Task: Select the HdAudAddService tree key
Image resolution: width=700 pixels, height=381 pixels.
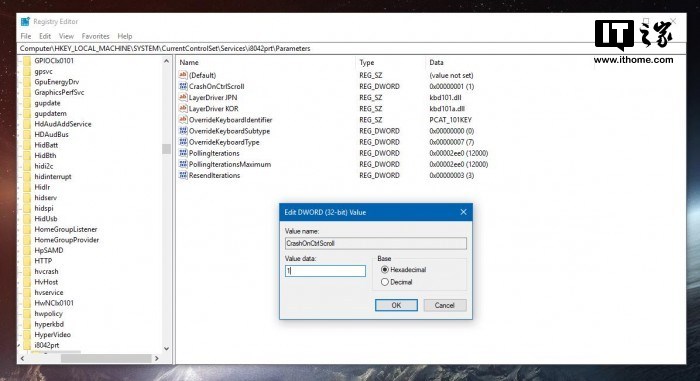Action: coord(63,124)
